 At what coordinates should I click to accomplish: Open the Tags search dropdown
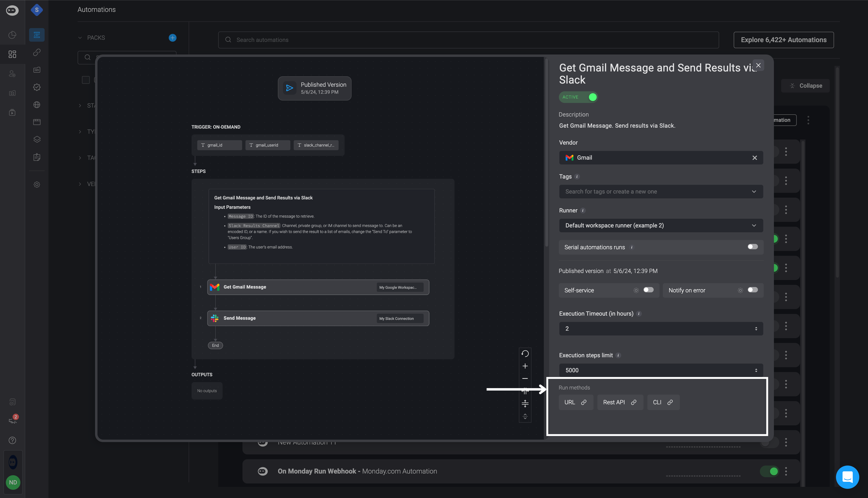point(661,192)
